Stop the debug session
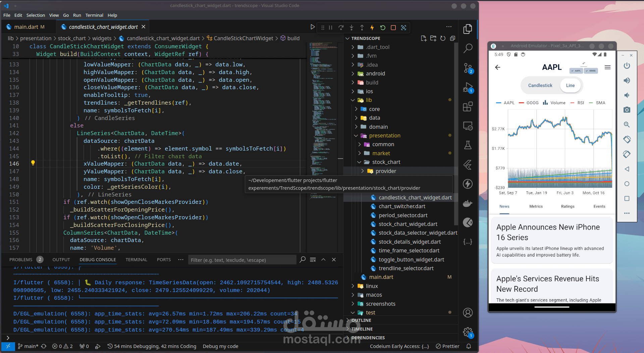644x353 pixels. (x=393, y=27)
